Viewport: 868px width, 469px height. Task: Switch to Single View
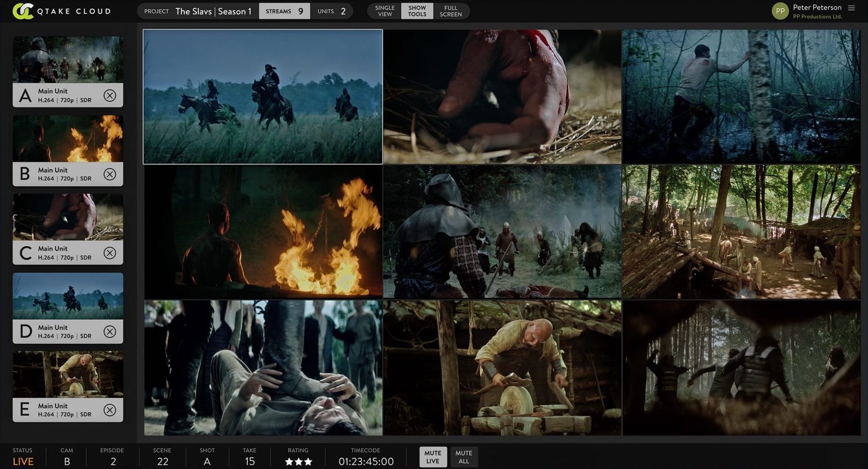[x=385, y=11]
